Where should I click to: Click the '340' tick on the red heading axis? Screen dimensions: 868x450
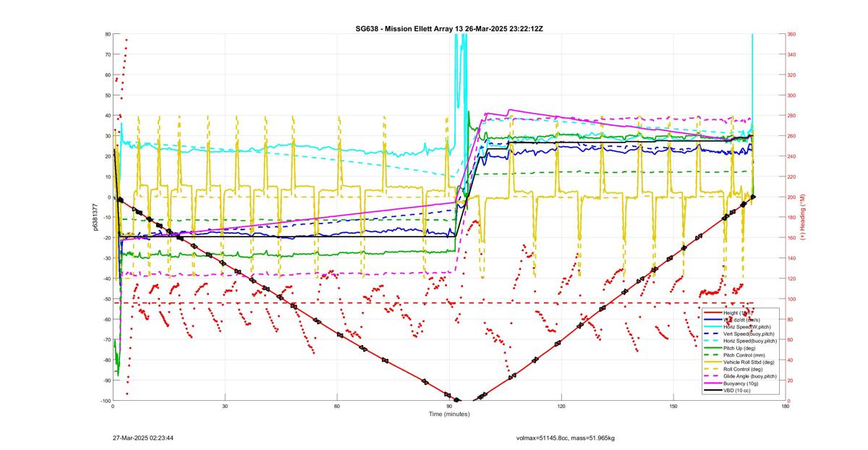[792, 54]
